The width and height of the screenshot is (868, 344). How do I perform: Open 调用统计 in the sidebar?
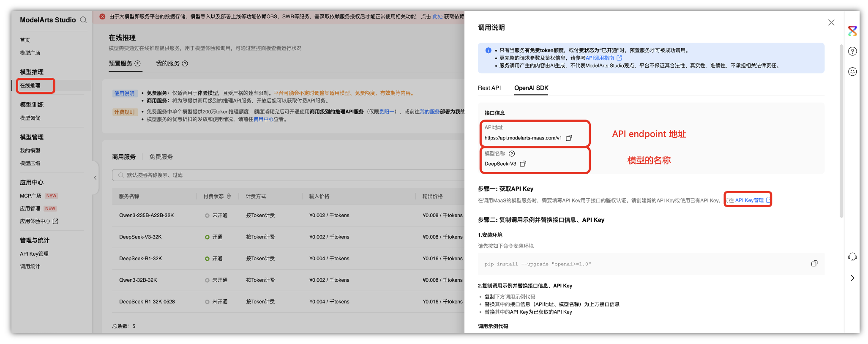[30, 266]
